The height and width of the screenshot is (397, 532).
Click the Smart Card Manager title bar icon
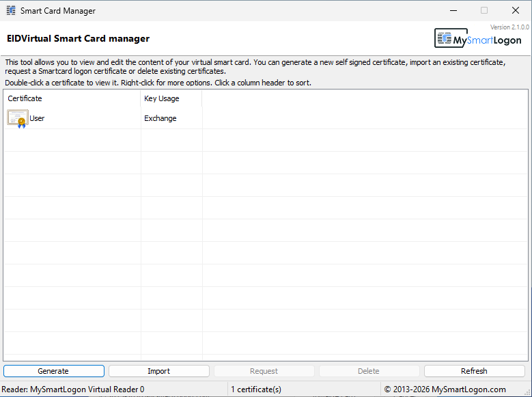(11, 10)
